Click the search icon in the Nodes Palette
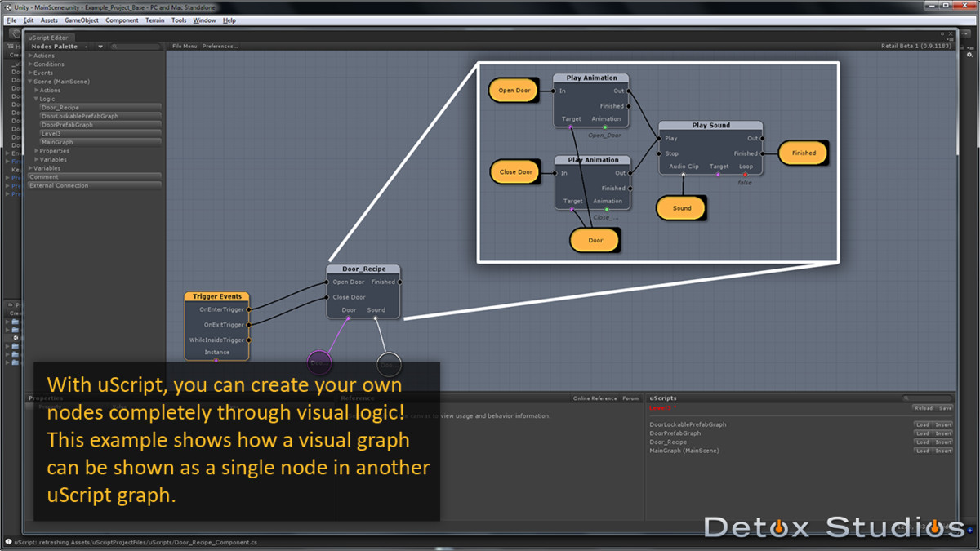980x551 pixels. (114, 47)
